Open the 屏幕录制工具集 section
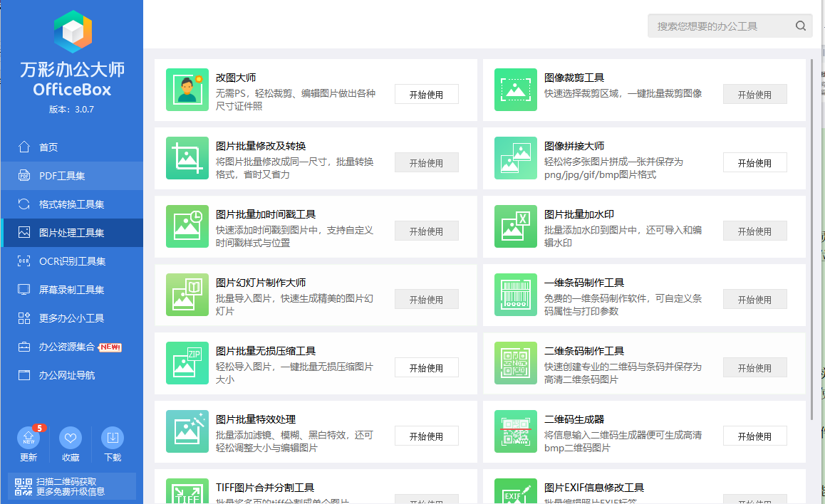The height and width of the screenshot is (504, 825). tap(71, 290)
